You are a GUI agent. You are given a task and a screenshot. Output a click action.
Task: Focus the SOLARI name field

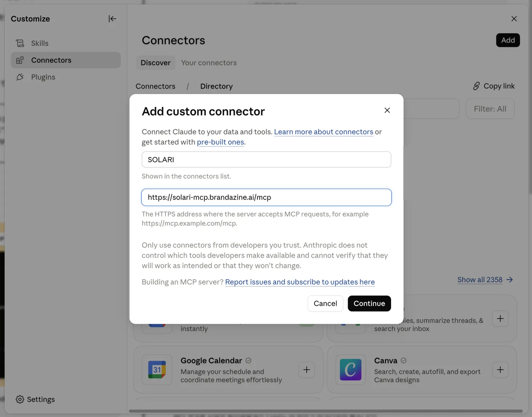coord(266,160)
